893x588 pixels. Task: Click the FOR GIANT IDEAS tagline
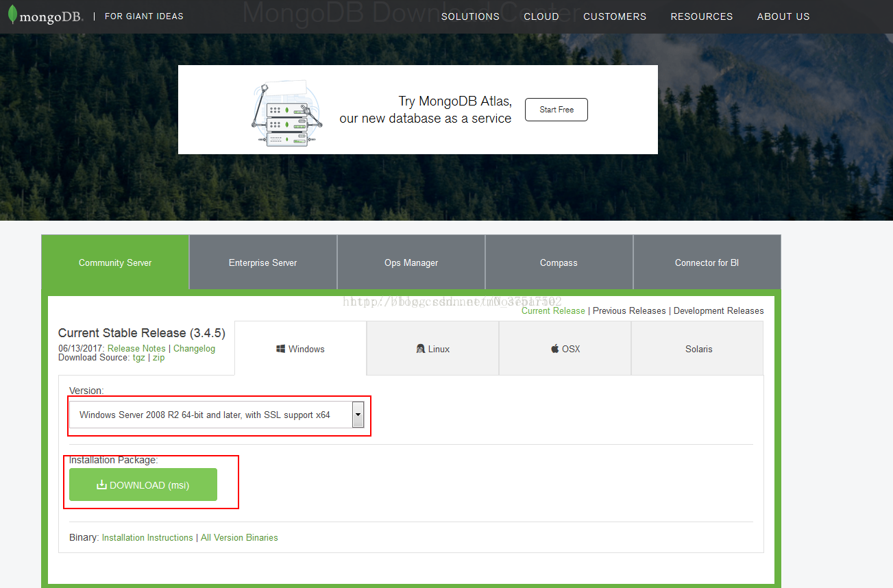point(144,16)
